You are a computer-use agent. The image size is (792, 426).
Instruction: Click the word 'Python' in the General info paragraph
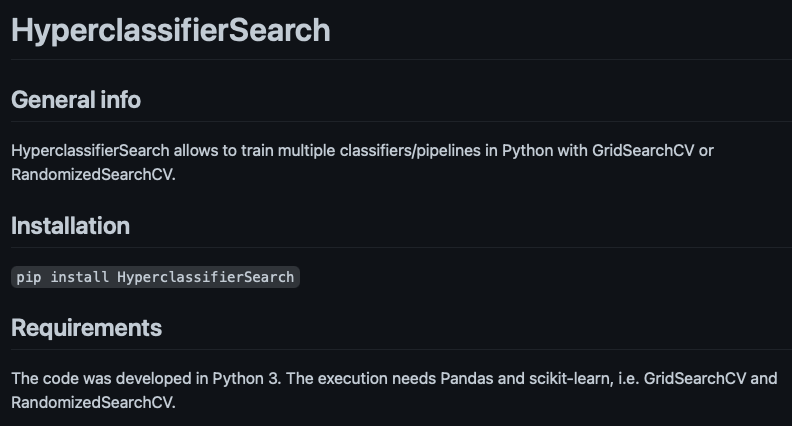pos(527,151)
